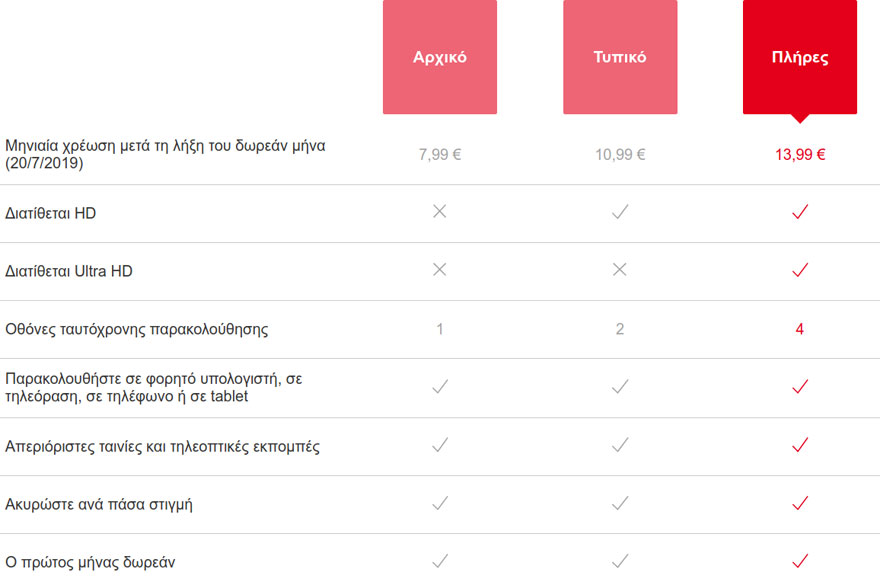
Task: Click the Ultra HD cross under Τυπικό
Action: point(620,270)
